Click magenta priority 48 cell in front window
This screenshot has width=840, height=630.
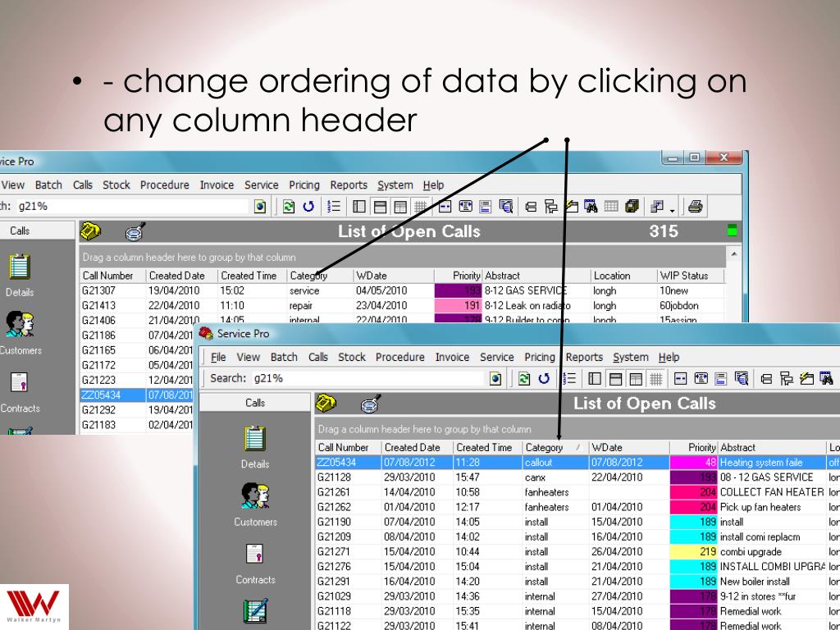click(694, 463)
